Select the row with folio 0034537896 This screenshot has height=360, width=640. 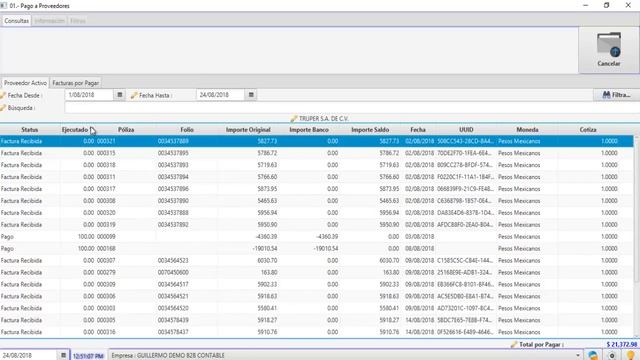click(317, 189)
